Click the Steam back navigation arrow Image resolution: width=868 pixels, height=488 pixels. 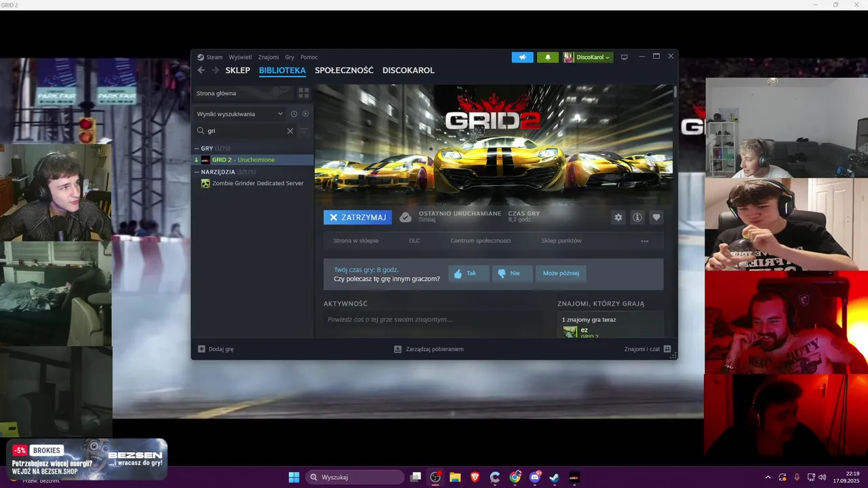click(x=201, y=70)
